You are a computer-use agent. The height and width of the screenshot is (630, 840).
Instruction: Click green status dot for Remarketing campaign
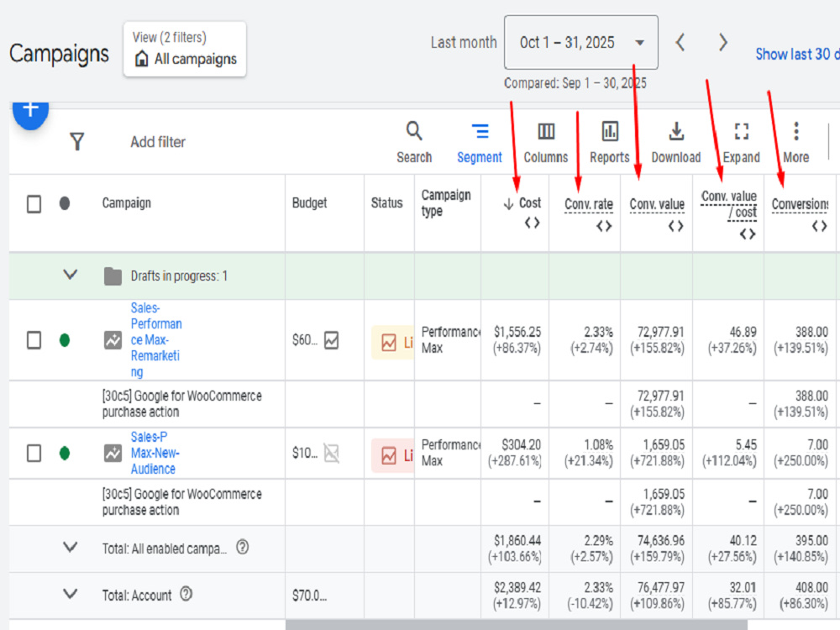coord(65,340)
